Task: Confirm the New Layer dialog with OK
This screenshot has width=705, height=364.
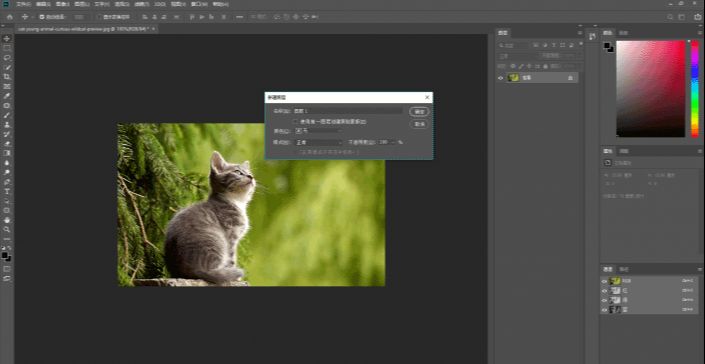Action: pos(419,111)
